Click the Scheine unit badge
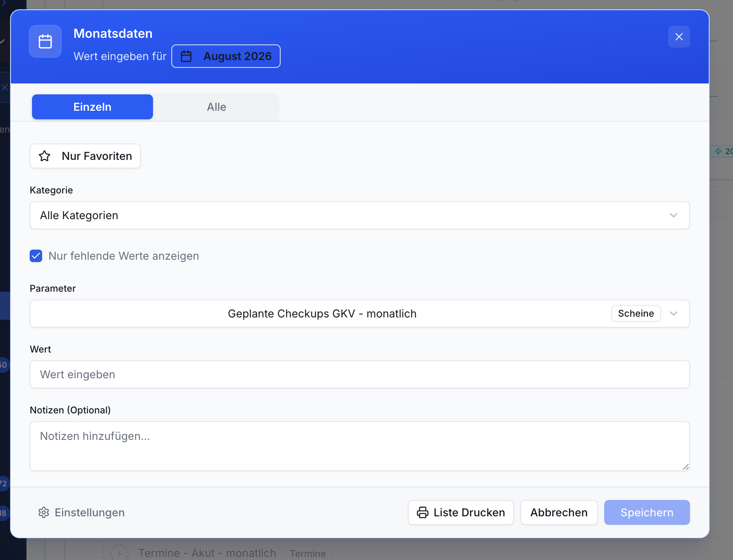Screen dimensions: 733x560 coord(636,314)
